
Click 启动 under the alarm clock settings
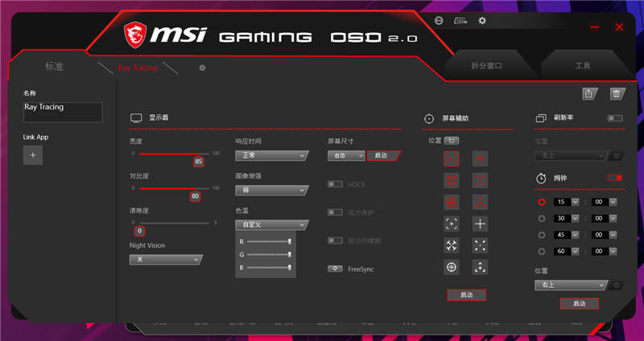pyautogui.click(x=580, y=304)
